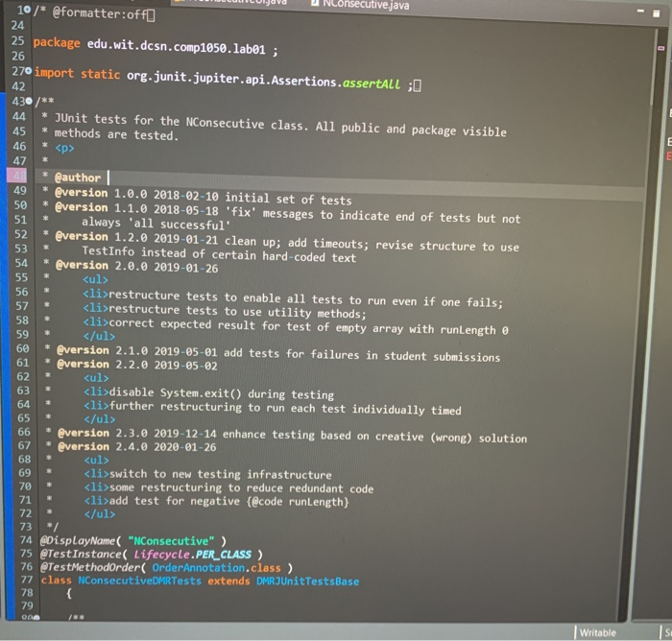Click the DMRJUnitTestsBase superclass name
The image size is (672, 641).
pyautogui.click(x=308, y=582)
